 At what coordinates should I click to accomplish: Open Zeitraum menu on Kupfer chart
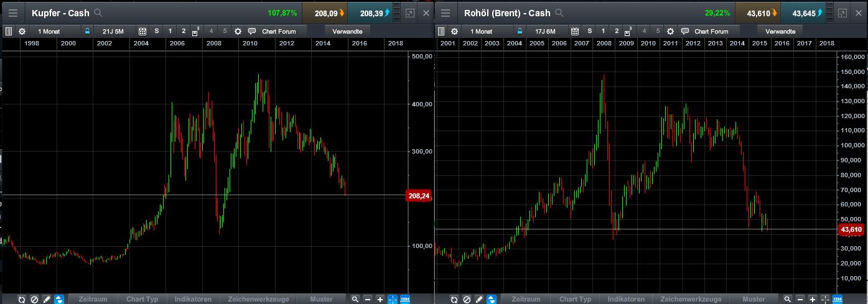(x=92, y=299)
